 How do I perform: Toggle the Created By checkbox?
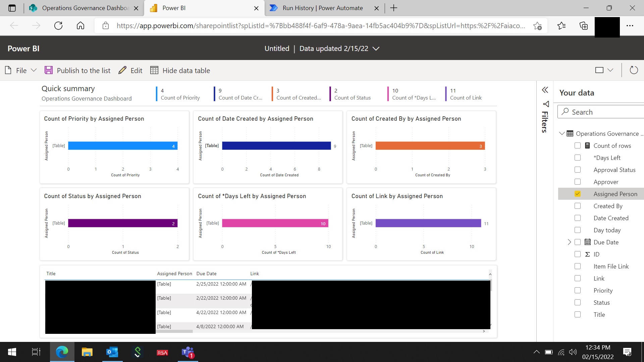(578, 206)
